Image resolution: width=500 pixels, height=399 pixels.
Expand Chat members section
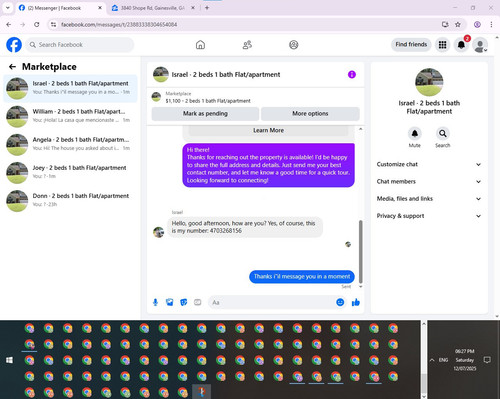coord(429,182)
